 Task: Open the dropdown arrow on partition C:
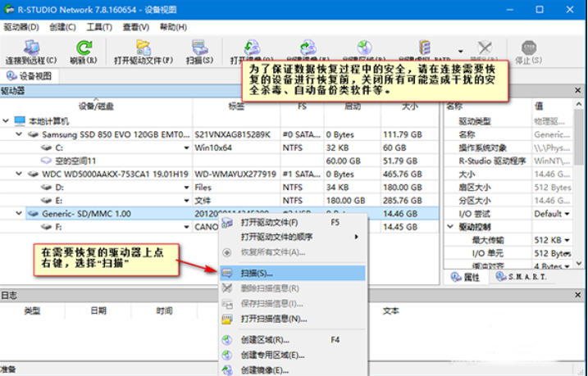tap(186, 147)
